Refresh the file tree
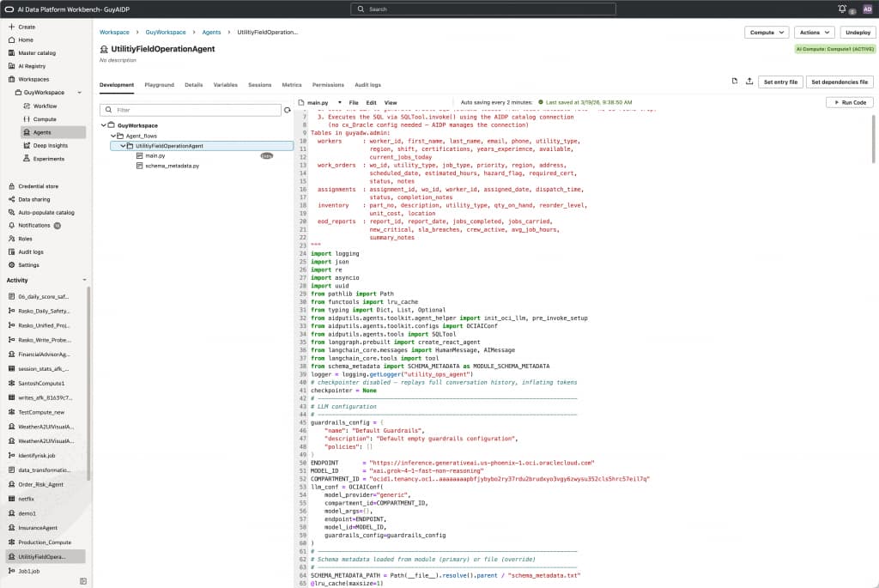879x588 pixels. [288, 110]
